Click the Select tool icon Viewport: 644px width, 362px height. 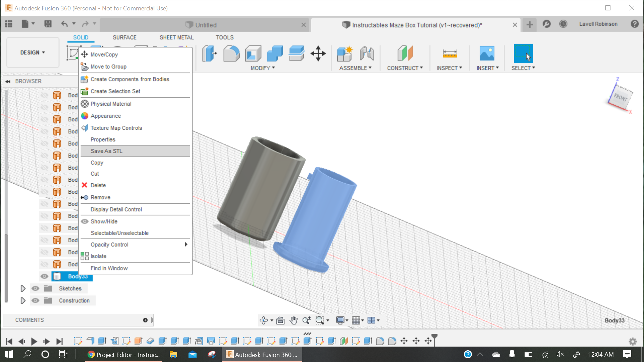tap(523, 54)
